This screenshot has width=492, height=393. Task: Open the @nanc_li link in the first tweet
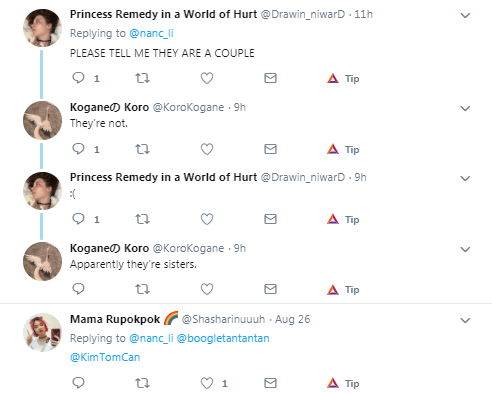point(151,33)
